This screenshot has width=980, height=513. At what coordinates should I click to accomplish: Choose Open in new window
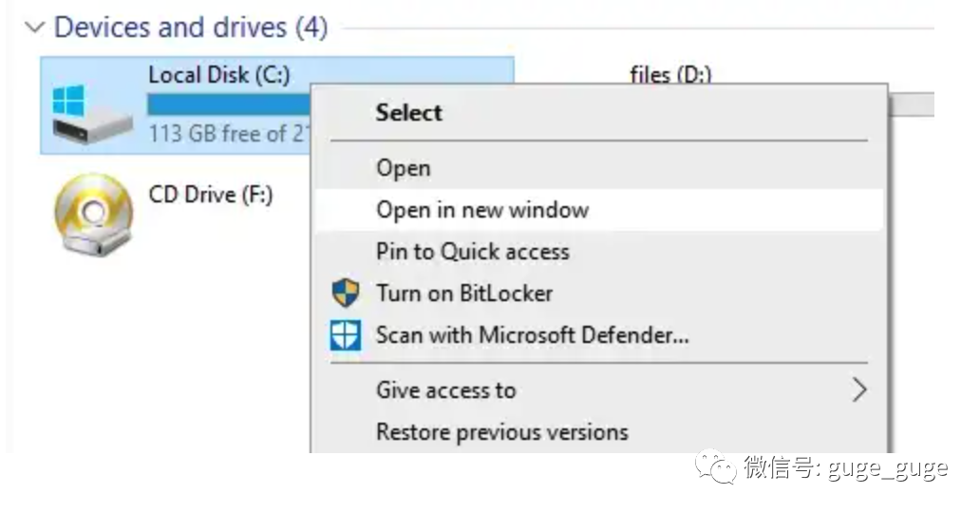(x=482, y=210)
